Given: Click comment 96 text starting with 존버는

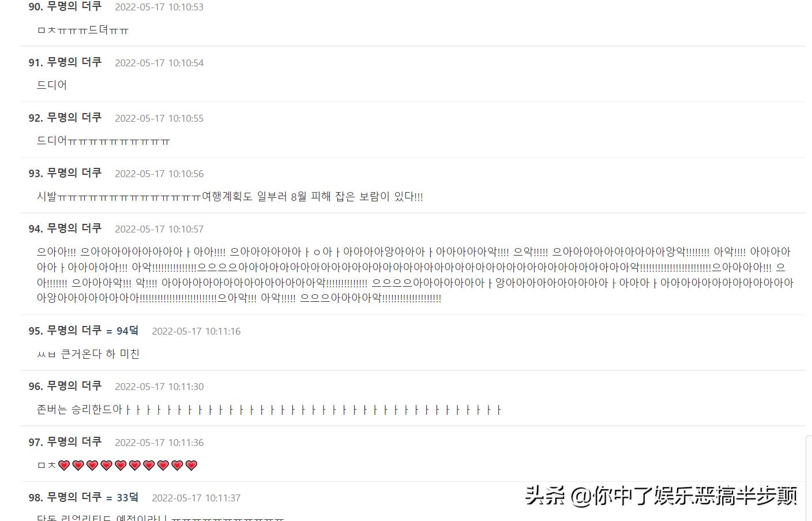Looking at the screenshot, I should click(x=269, y=410).
